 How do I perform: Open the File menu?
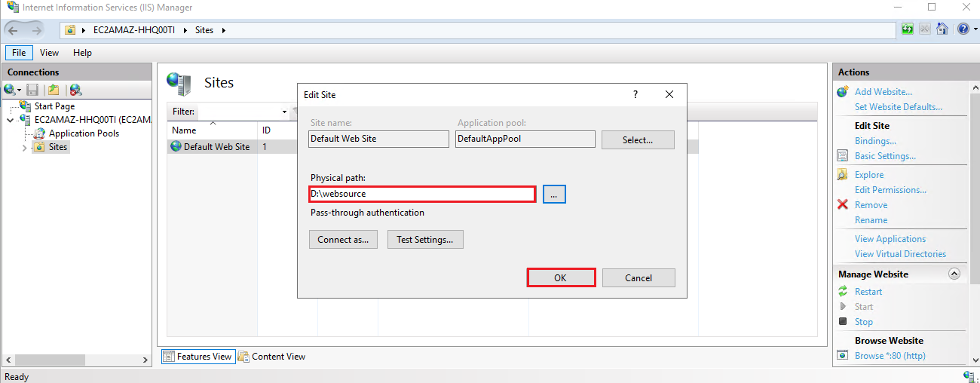coord(19,53)
